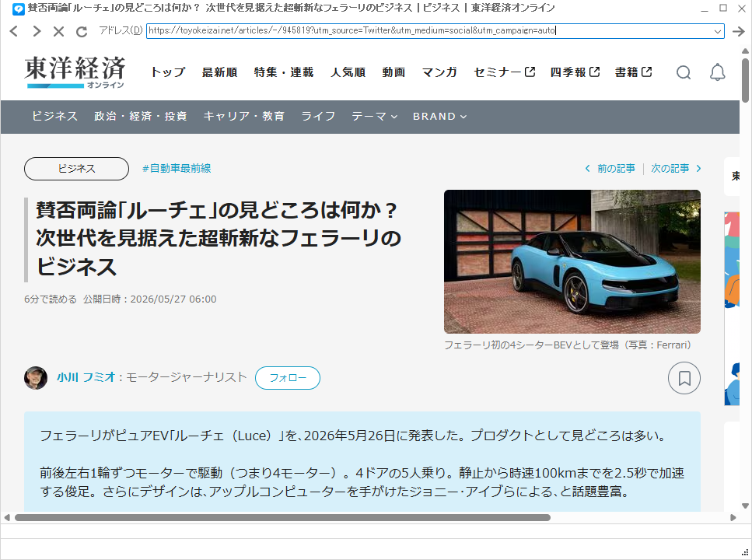Click the 東洋経済オンライン logo

[75, 72]
